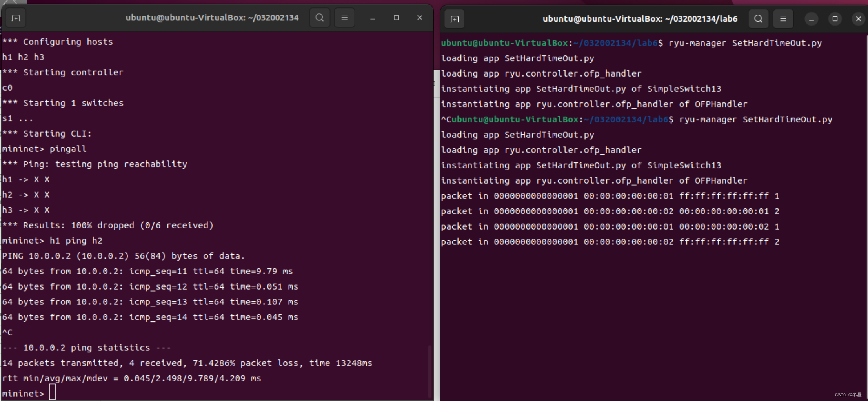Screen dimensions: 868x401
Task: Click the 'h1 h2 h3' hosts line
Action: coord(23,57)
